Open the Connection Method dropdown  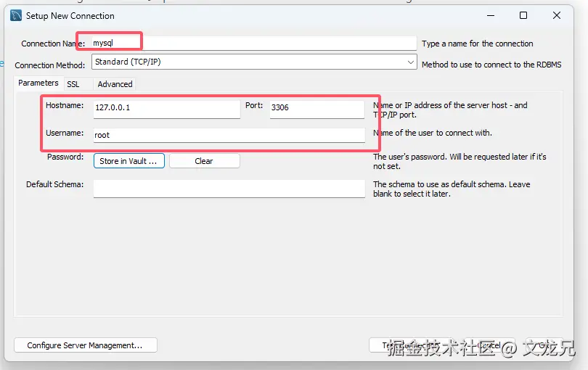coord(254,62)
